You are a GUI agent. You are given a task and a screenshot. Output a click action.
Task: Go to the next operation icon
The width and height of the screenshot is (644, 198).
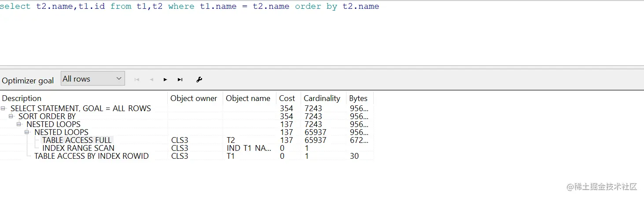point(166,80)
